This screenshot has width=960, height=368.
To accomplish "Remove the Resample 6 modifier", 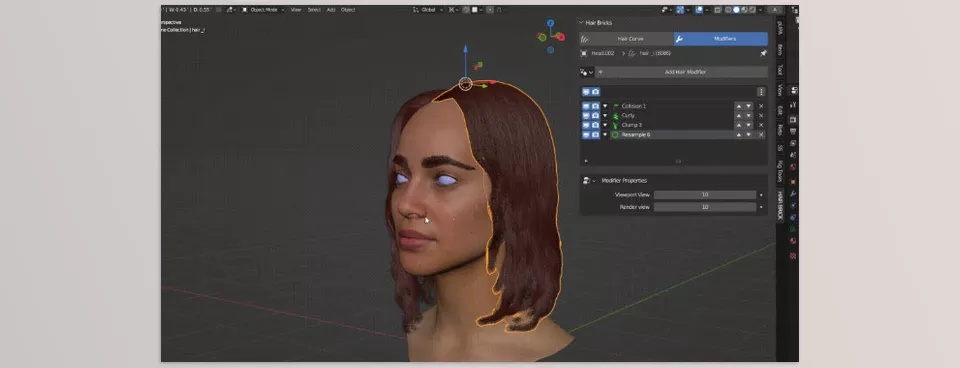I will (761, 135).
